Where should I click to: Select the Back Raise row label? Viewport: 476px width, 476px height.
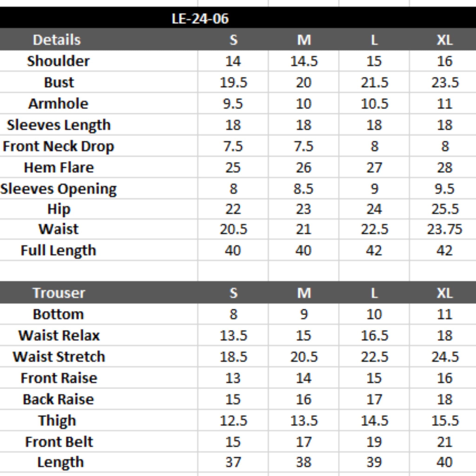[58, 399]
